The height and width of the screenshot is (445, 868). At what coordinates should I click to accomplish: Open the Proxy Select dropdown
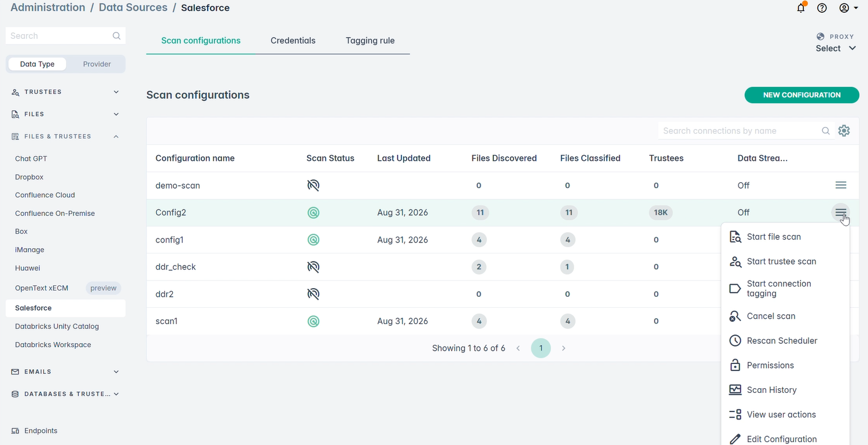pos(836,49)
